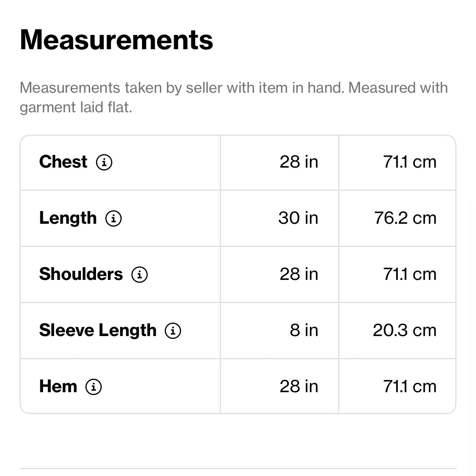The width and height of the screenshot is (476, 476).
Task: Tap the Sleeve Length row label
Action: (98, 330)
